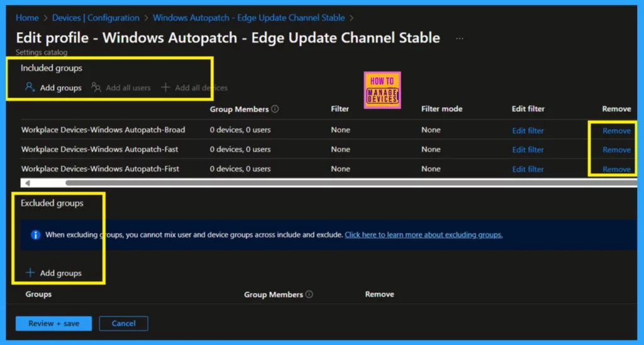Click the two-person icon for Add all users
The image size is (644, 345).
click(96, 87)
